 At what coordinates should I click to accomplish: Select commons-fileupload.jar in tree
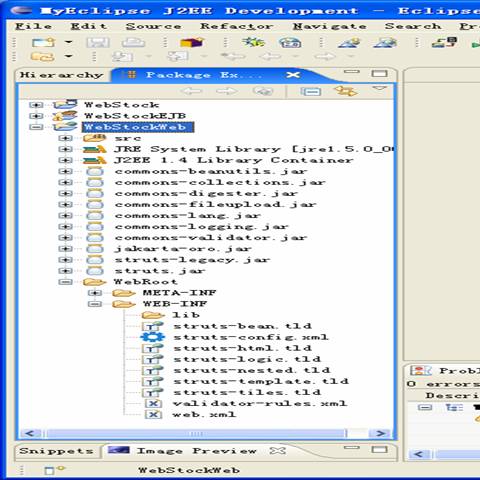point(215,204)
